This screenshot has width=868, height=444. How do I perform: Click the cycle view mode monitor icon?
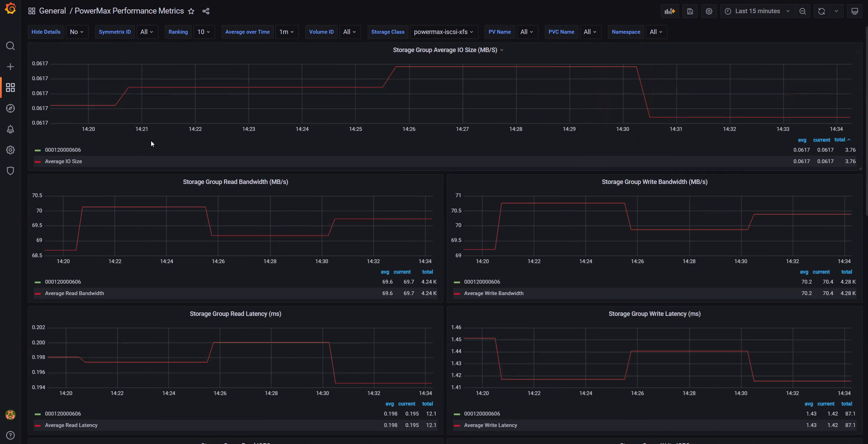(x=855, y=11)
